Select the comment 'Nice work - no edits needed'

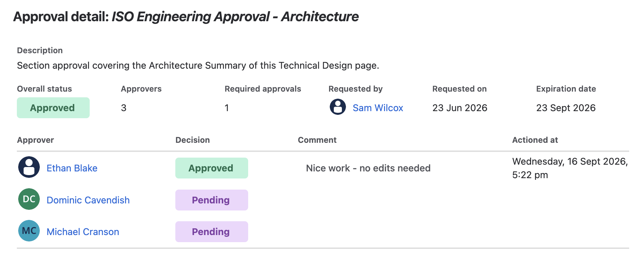tap(368, 168)
